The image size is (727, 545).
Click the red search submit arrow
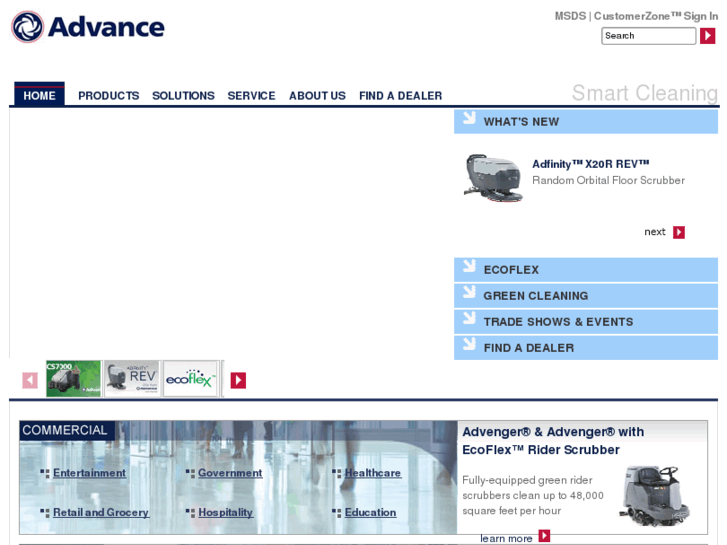(707, 36)
